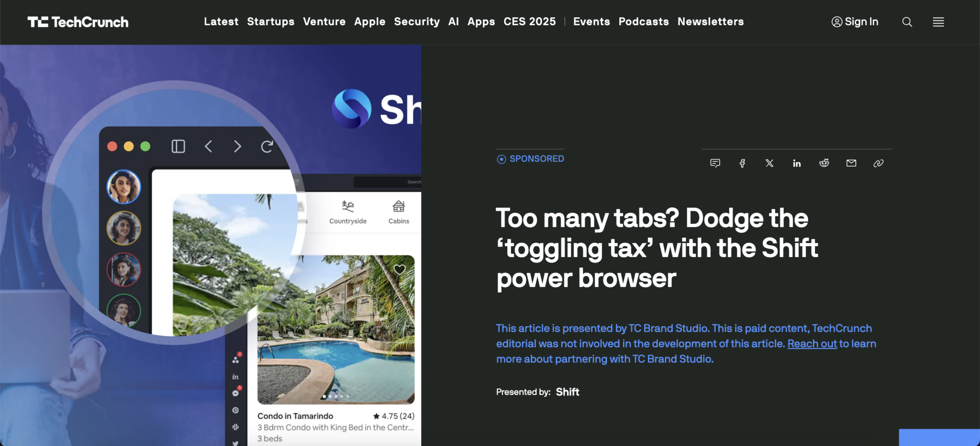980x446 pixels.
Task: Copy the article link
Action: click(x=879, y=163)
